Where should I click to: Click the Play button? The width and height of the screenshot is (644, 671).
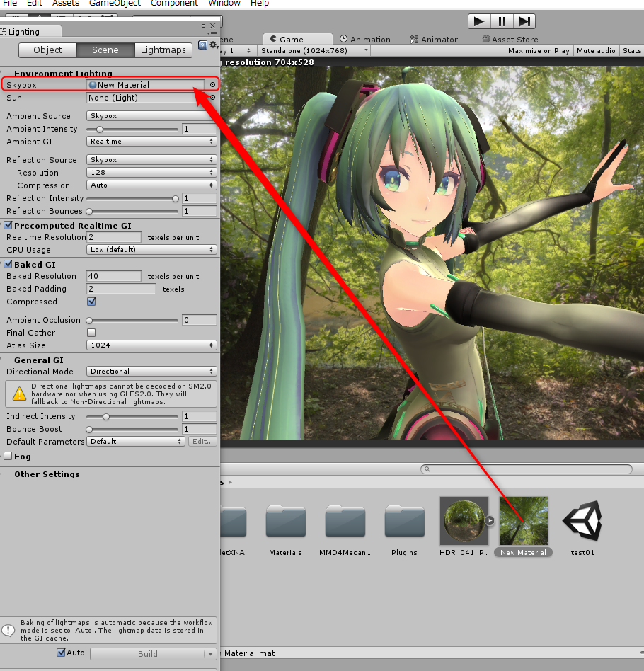479,21
